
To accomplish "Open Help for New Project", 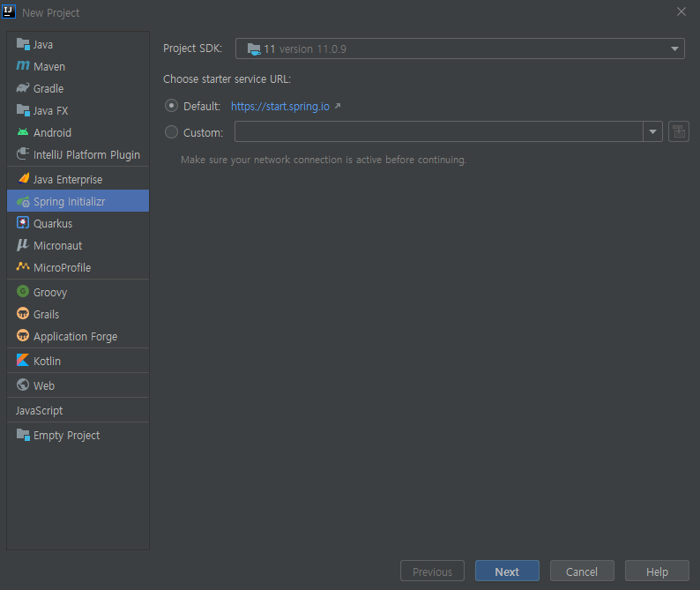I will pos(657,571).
